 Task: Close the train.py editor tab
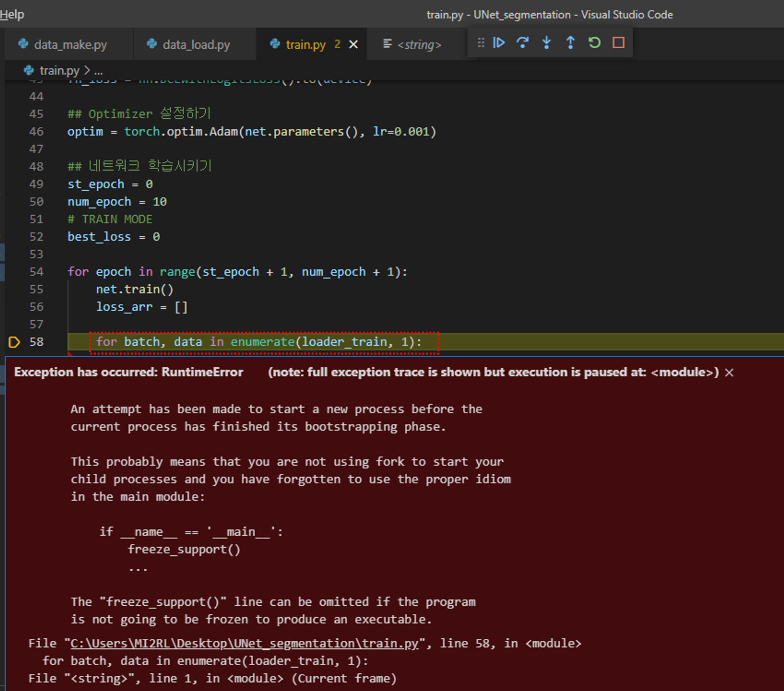point(353,44)
